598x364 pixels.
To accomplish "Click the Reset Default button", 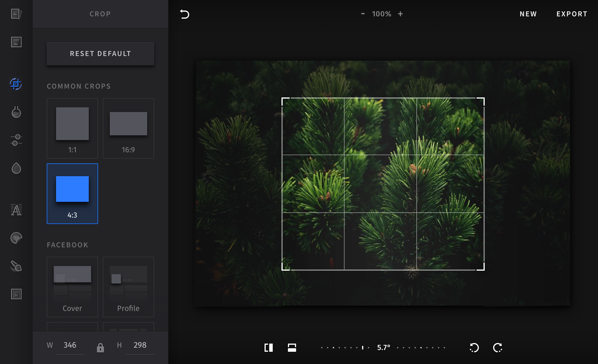I will pos(100,54).
